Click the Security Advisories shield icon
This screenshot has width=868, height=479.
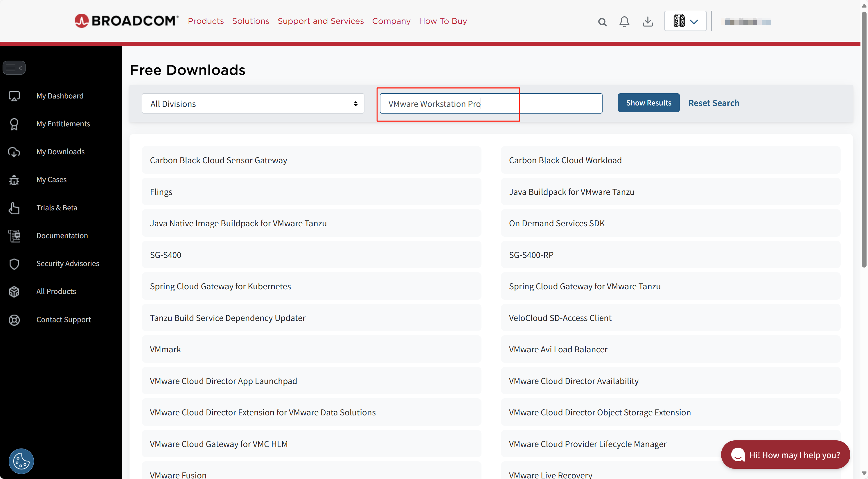[x=14, y=263]
